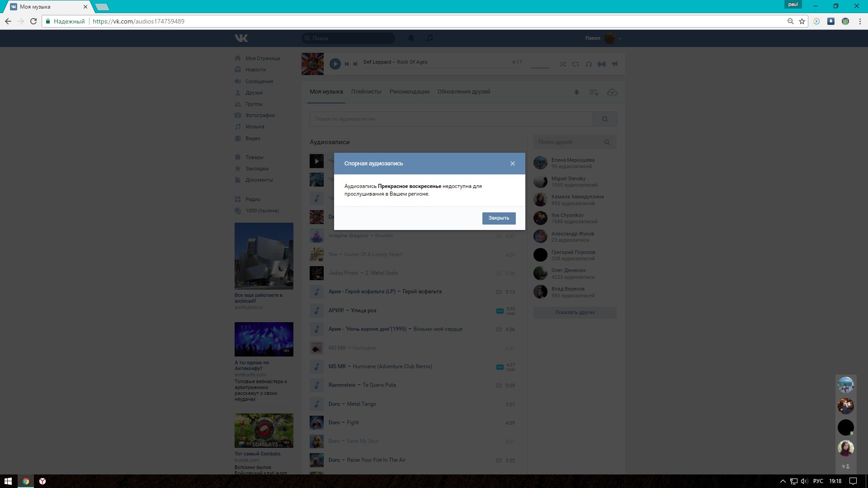Switch to the Рекомендации tab
The image size is (868, 488).
410,92
